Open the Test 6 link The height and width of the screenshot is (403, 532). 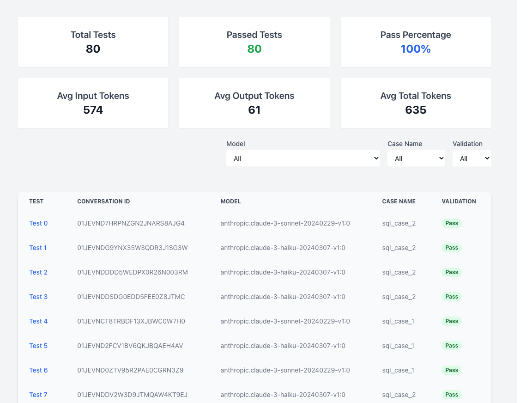tap(38, 370)
